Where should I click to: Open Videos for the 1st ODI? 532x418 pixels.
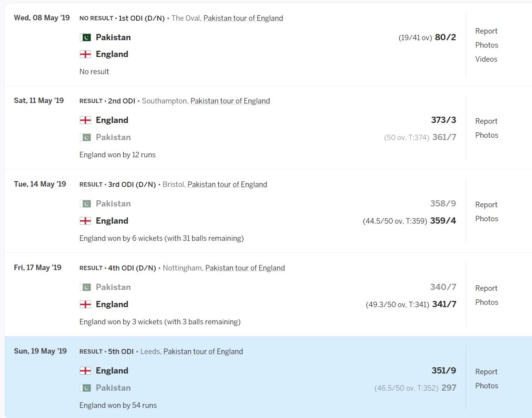click(x=486, y=59)
